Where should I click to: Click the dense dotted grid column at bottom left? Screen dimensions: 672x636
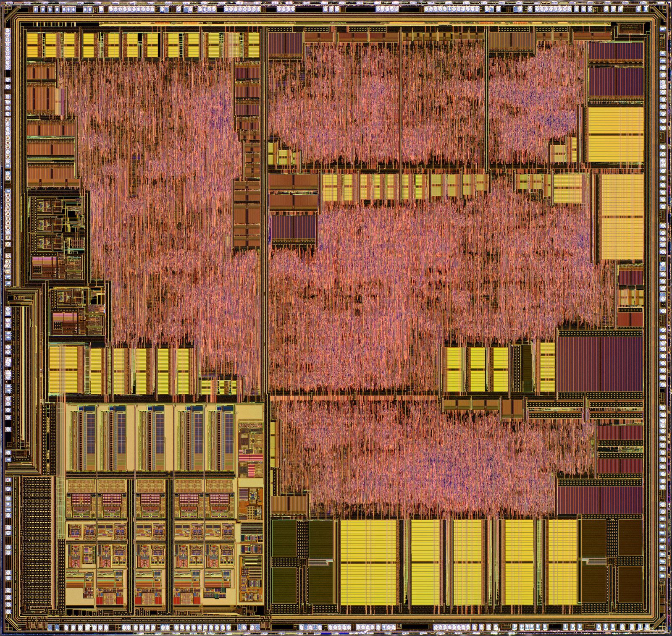(x=37, y=542)
